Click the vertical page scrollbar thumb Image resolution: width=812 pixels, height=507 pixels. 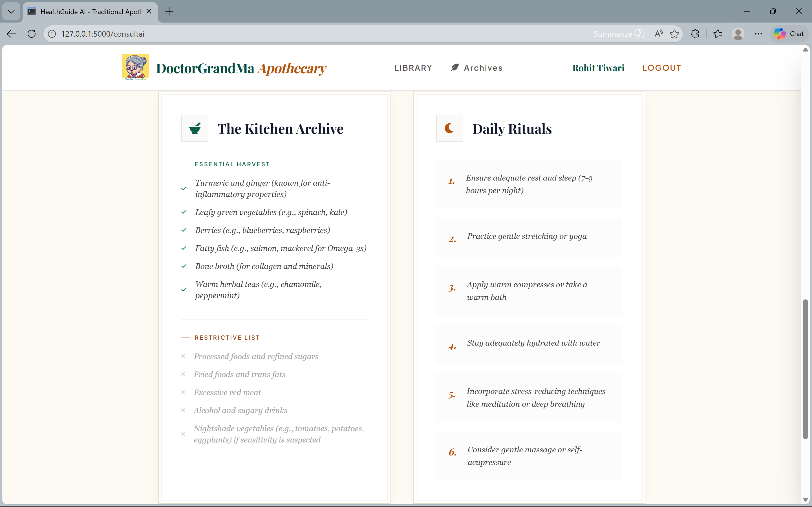coord(805,369)
